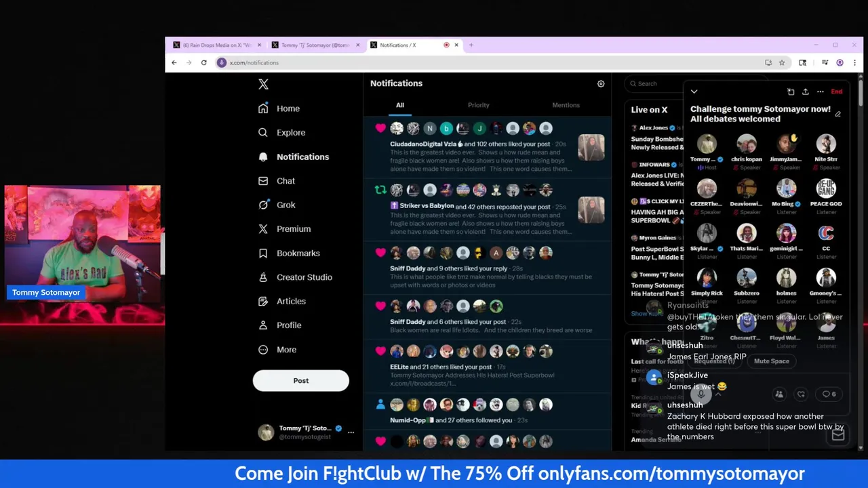Select host Tommy avatar in the Space

pos(707,144)
